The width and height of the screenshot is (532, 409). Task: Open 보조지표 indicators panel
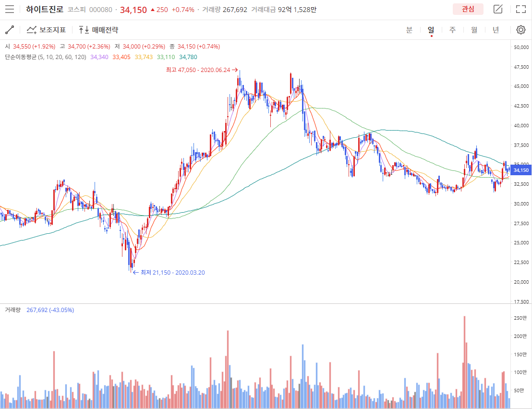(x=46, y=30)
